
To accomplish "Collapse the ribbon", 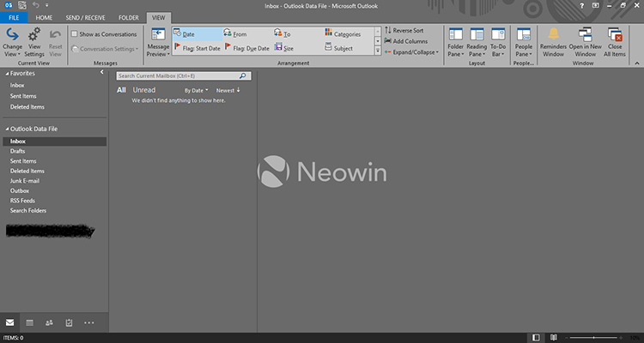I will click(x=637, y=63).
